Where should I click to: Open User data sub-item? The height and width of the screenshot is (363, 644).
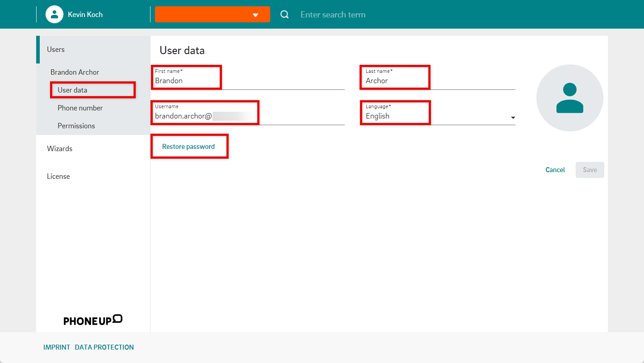72,90
